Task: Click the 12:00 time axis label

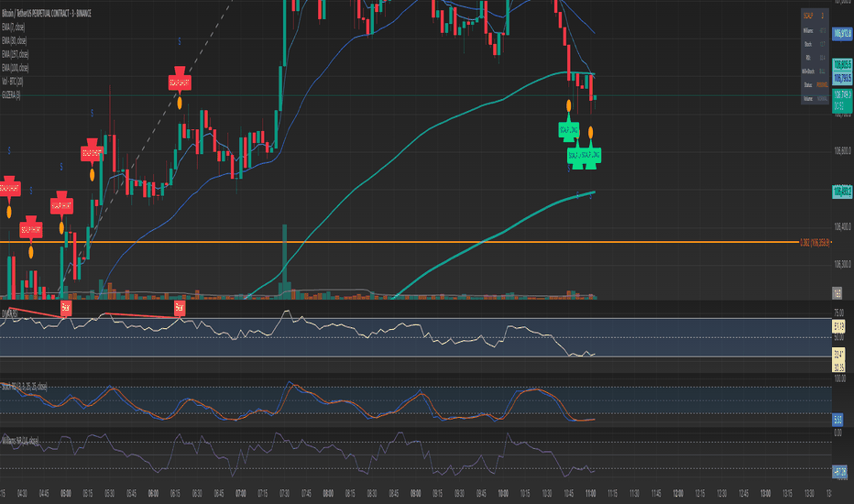Action: [677, 494]
